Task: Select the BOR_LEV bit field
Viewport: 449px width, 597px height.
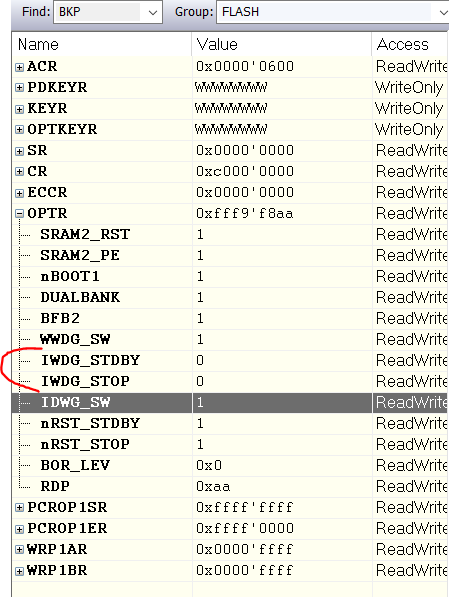Action: 75,465
